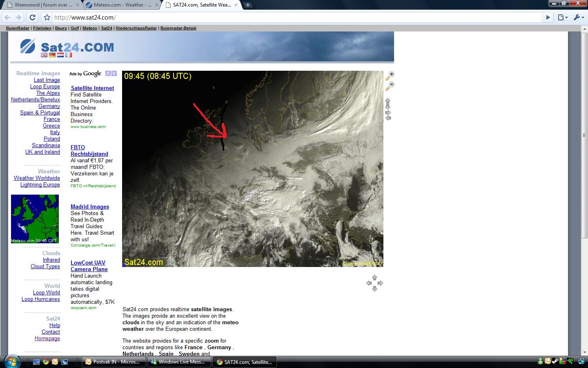The height and width of the screenshot is (368, 588).
Task: Open the Madrid Images ad link
Action: [x=90, y=207]
